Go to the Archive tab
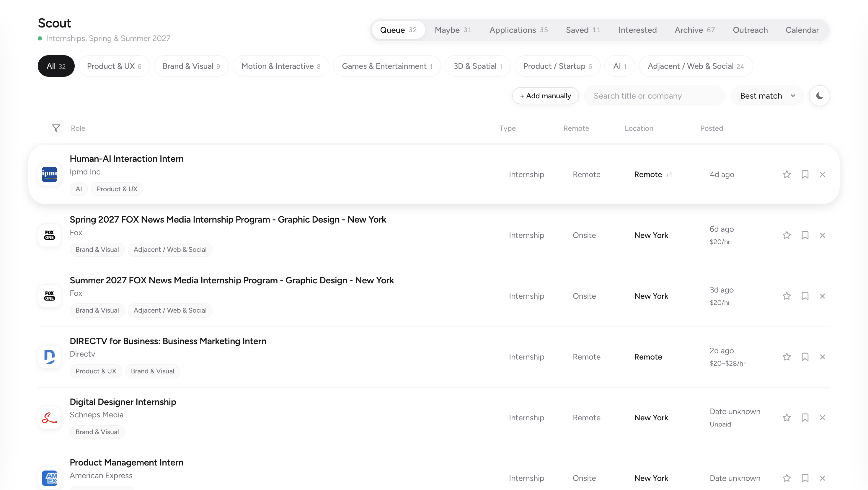The image size is (868, 490). coord(694,30)
